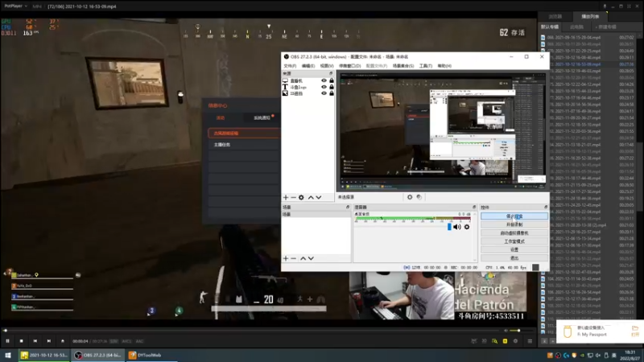
Task: Pop out the Scenes dock panel
Action: click(x=348, y=208)
